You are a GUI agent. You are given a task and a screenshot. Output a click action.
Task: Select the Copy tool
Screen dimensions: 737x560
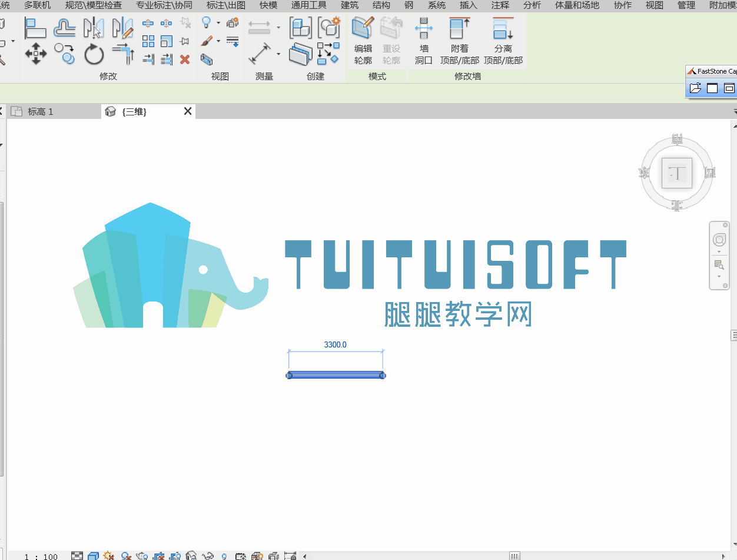coord(64,54)
